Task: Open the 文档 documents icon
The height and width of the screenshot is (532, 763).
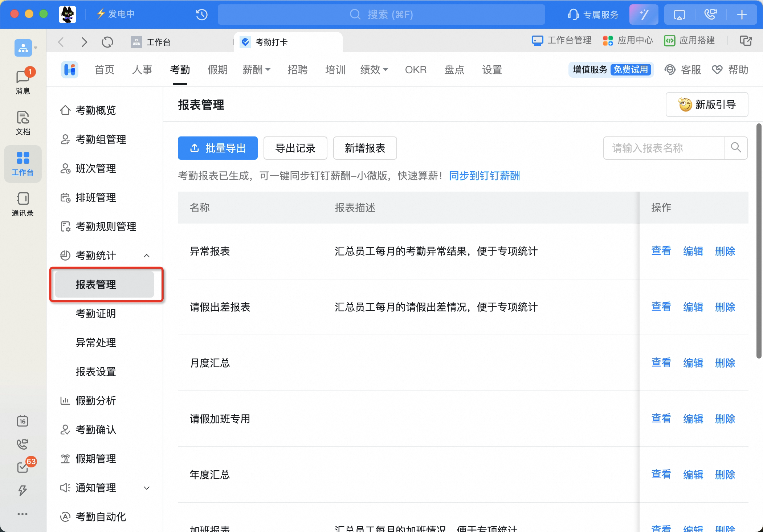Action: 23,123
